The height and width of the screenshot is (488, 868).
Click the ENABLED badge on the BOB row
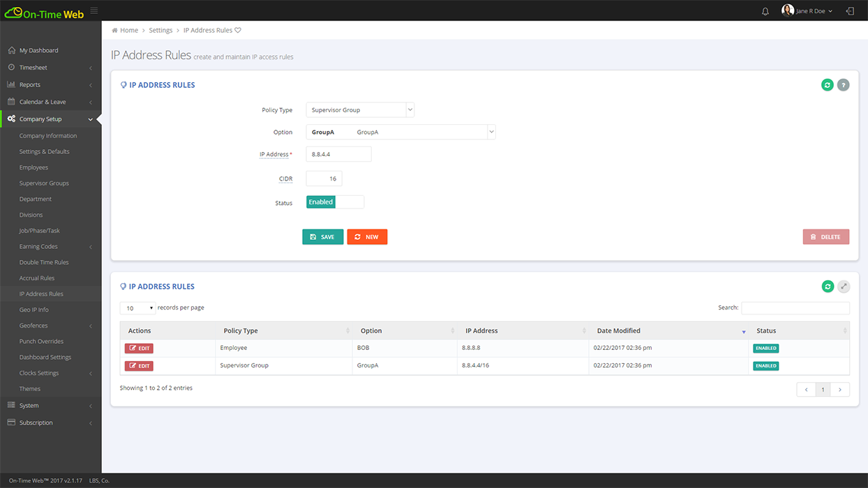[765, 347]
